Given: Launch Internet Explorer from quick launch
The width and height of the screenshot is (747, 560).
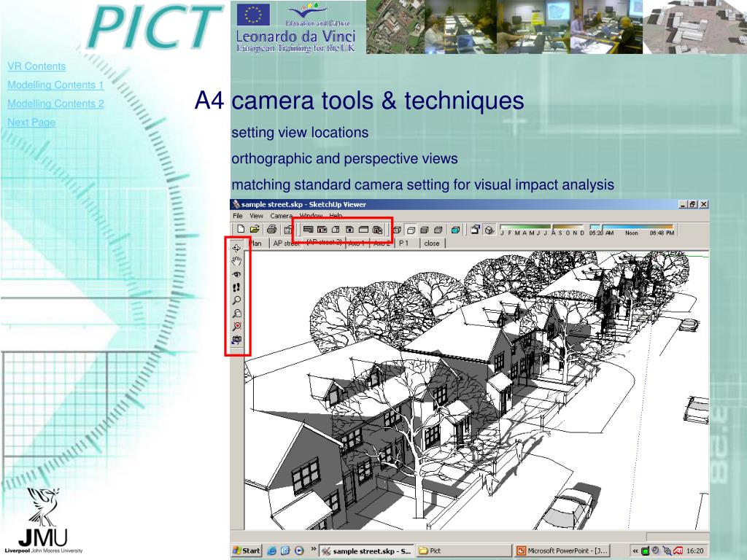Looking at the screenshot, I should click(x=271, y=551).
